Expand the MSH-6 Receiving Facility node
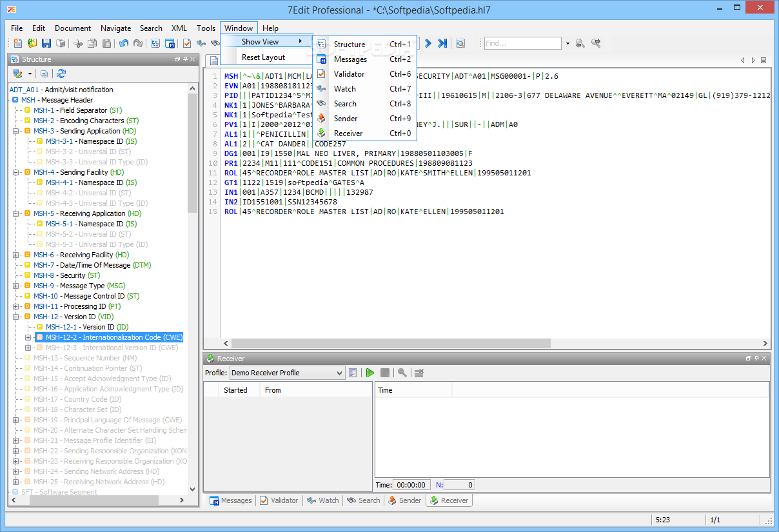This screenshot has height=532, width=779. 15,255
